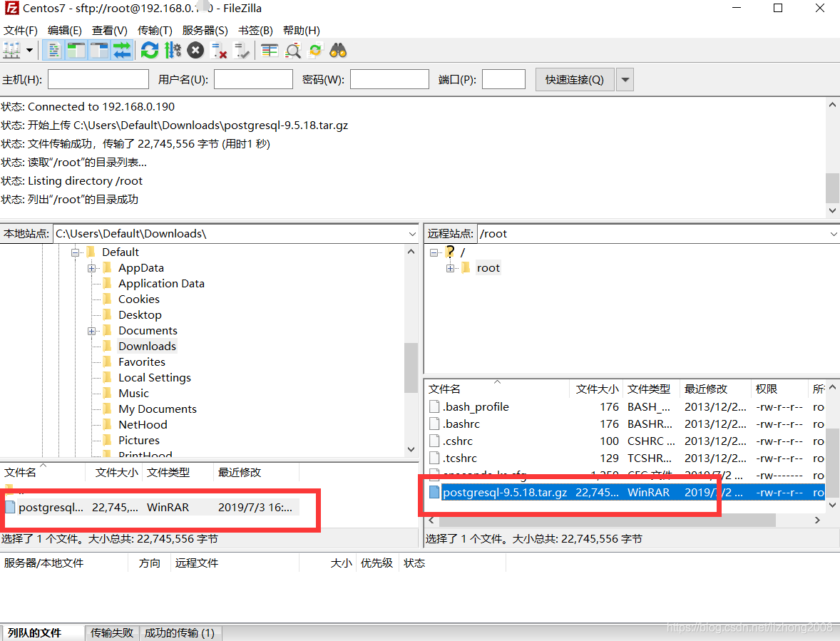Open the 传输(T) menu
The image size is (840, 641).
click(x=155, y=31)
